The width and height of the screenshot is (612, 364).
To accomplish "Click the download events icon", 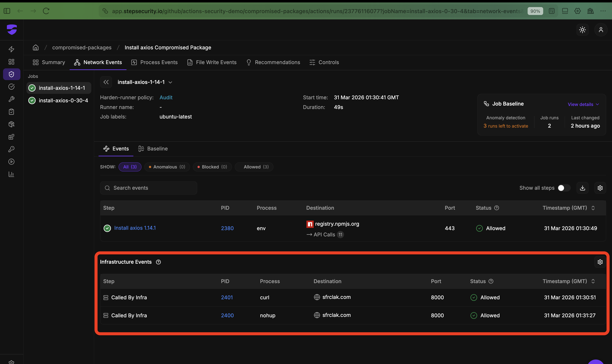I will coord(582,188).
